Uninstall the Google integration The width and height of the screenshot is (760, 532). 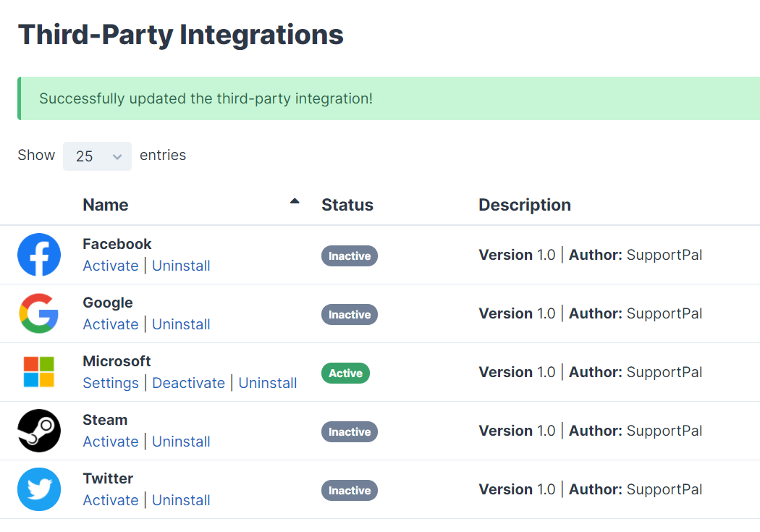(x=181, y=324)
